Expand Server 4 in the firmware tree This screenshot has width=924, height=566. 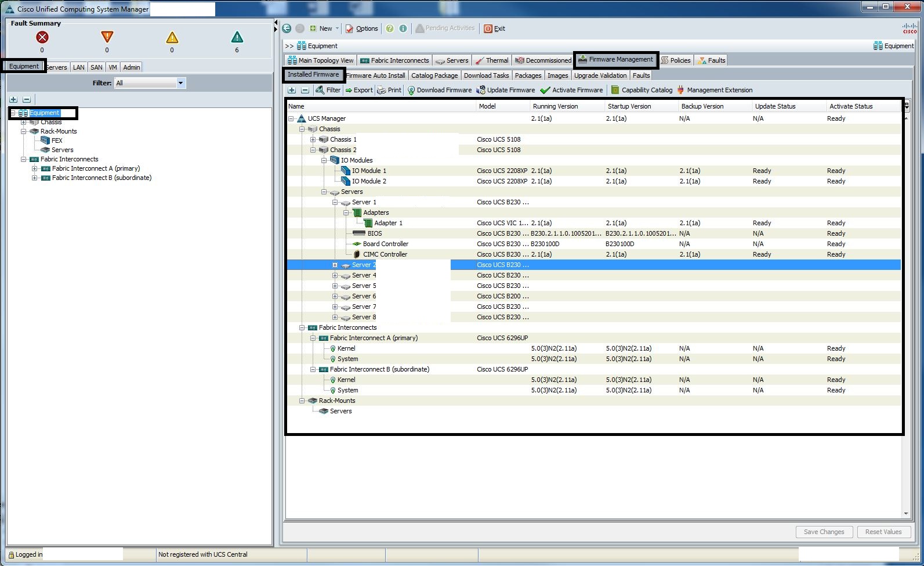pyautogui.click(x=335, y=276)
